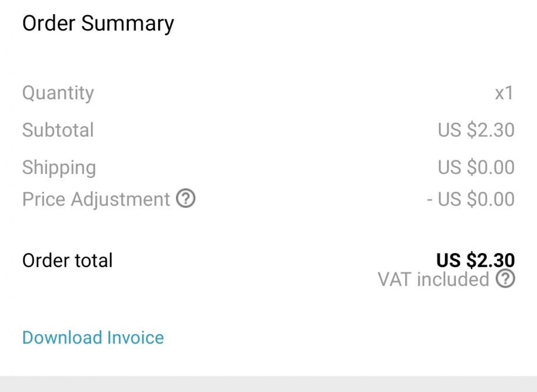Click the minus sign before the adjustment amount
Screen dimensions: 537x392
coord(430,199)
